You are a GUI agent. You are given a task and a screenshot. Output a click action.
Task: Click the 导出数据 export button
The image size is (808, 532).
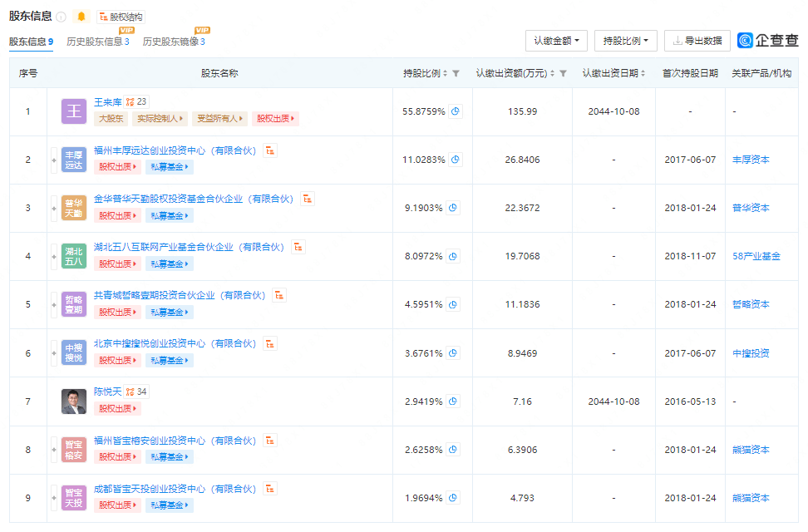point(697,41)
